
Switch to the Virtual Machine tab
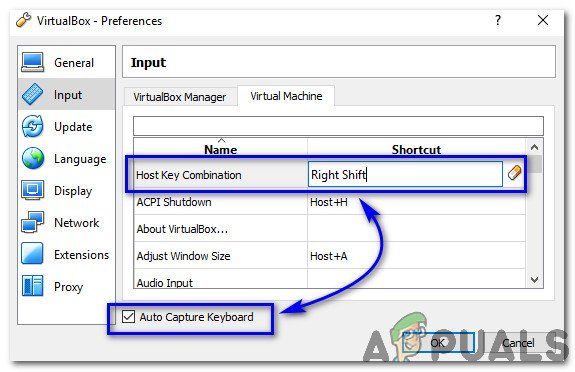pos(286,96)
